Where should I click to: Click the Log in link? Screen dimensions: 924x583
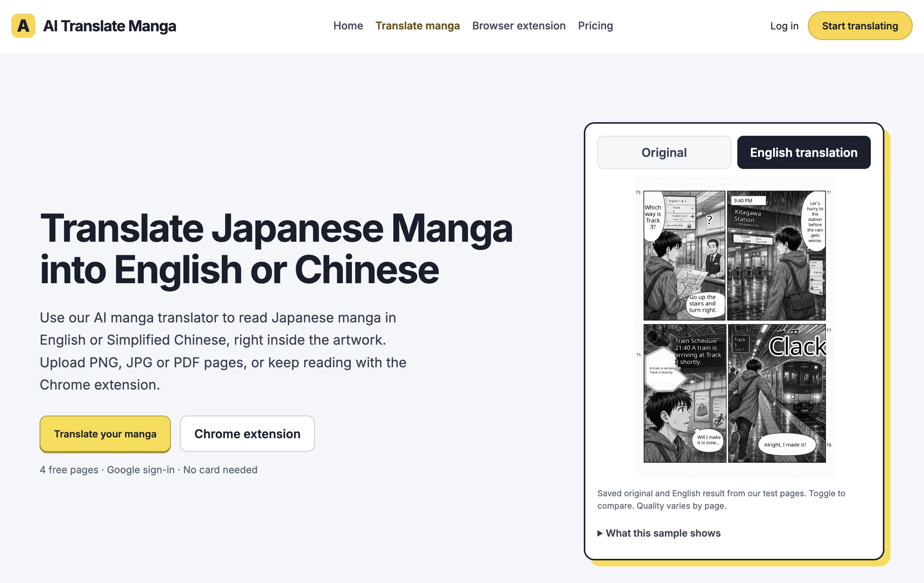pos(784,26)
